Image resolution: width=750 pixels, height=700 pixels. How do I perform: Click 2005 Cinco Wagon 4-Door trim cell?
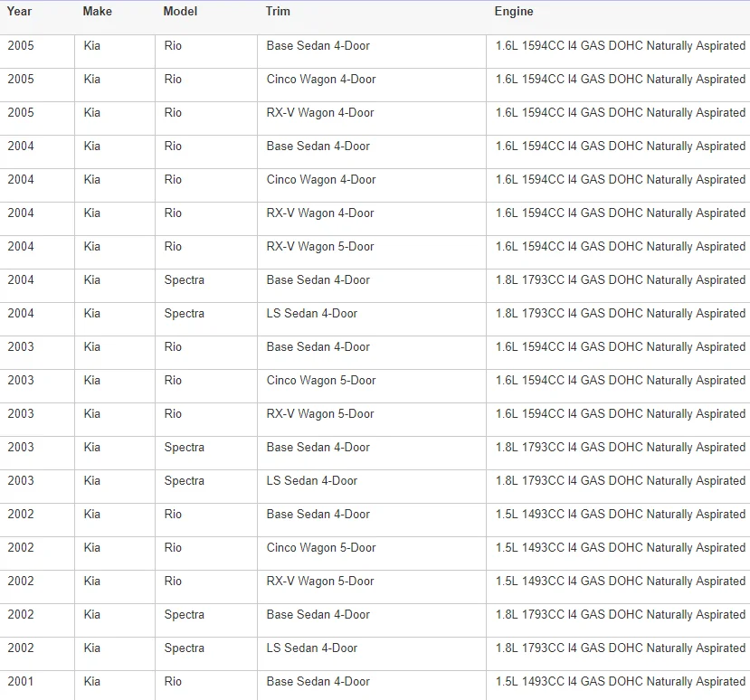[372, 85]
